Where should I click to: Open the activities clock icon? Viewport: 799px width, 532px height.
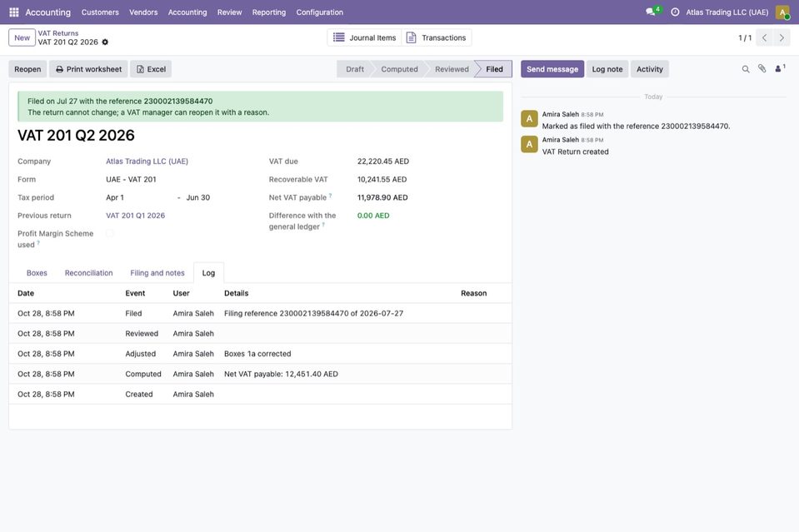(675, 12)
